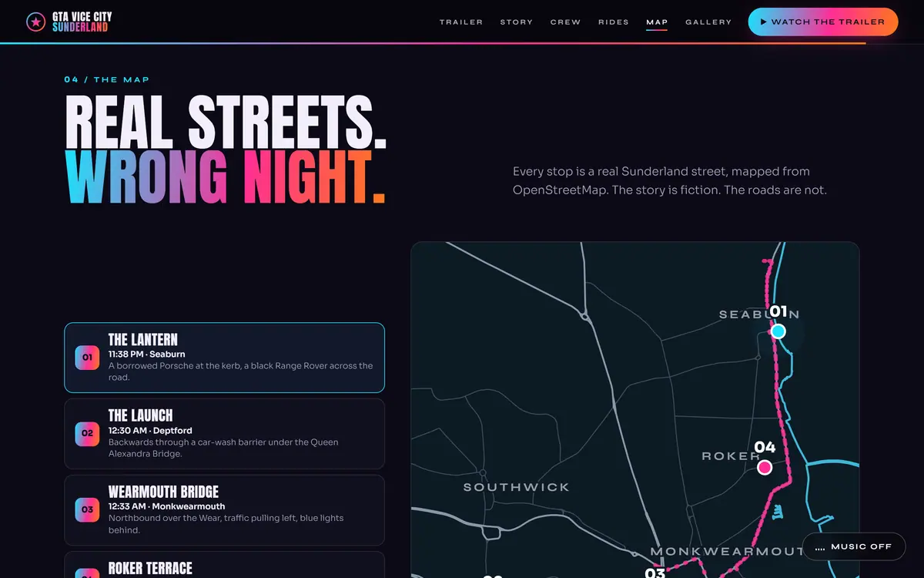Click the 01 badge on The Lantern

click(x=87, y=358)
